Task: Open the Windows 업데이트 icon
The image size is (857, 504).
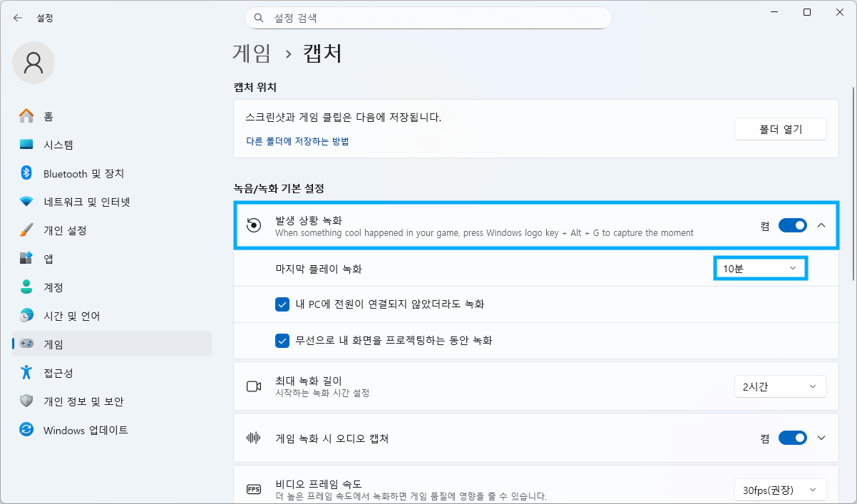Action: pos(26,430)
